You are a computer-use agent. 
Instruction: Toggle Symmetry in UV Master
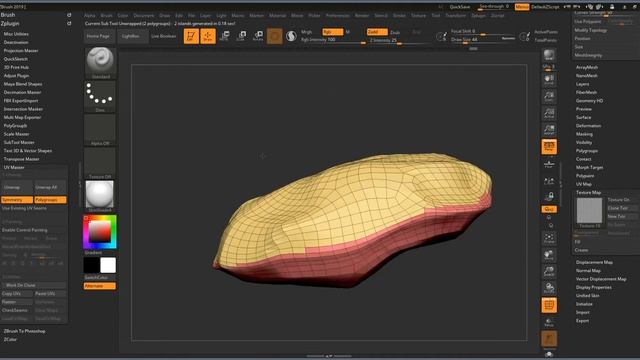point(17,200)
